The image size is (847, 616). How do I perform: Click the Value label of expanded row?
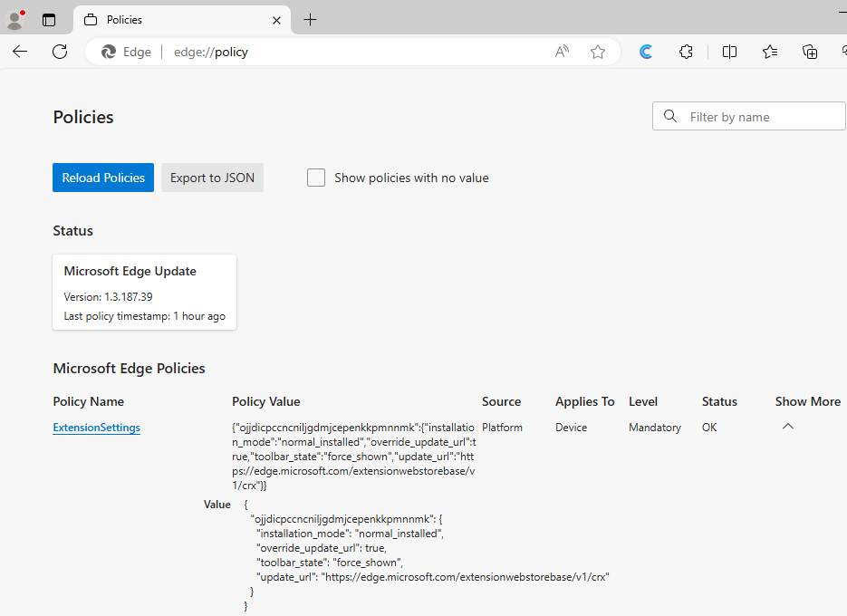coord(217,505)
